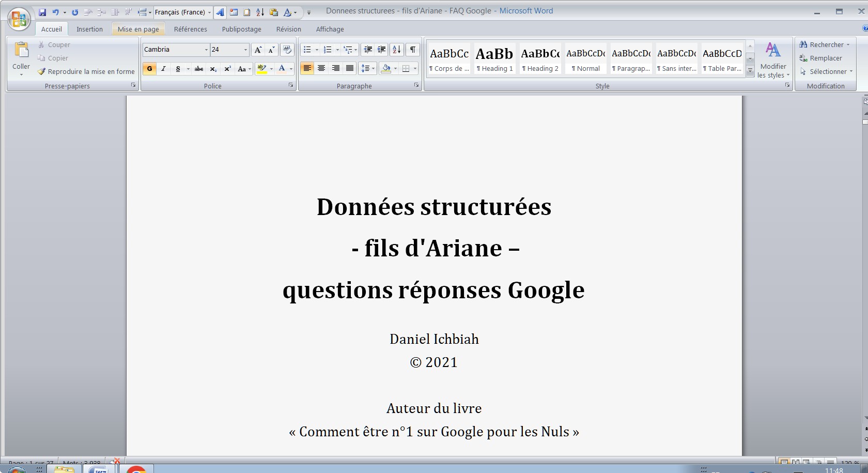Open the file explorer taskbar icon
Screen dimensions: 868x473
tap(64, 469)
